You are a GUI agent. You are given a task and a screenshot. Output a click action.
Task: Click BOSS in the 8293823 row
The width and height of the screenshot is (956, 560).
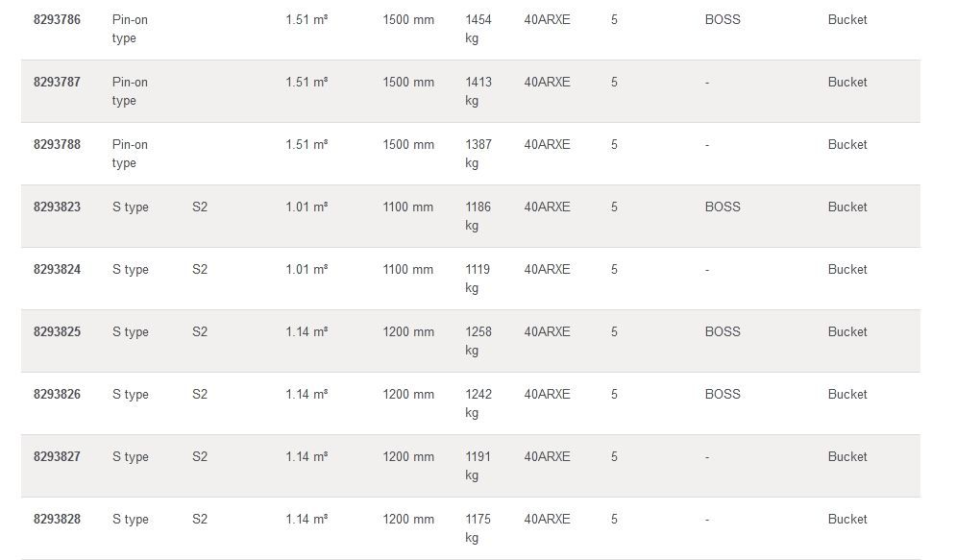(x=723, y=207)
